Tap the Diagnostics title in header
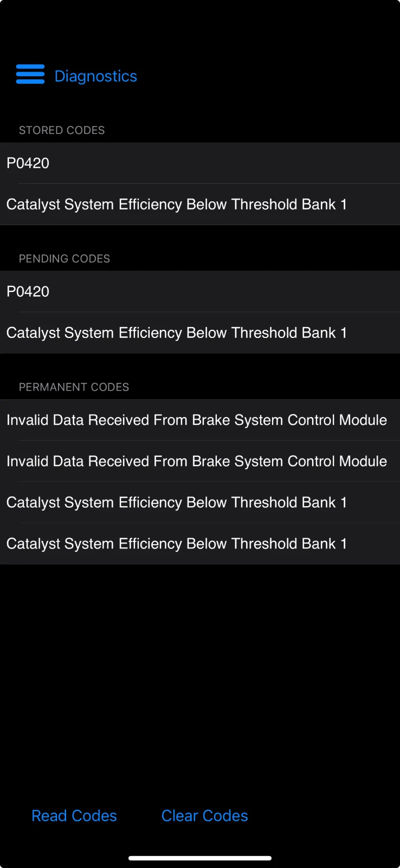Screen dimensions: 400x868 pyautogui.click(x=96, y=76)
